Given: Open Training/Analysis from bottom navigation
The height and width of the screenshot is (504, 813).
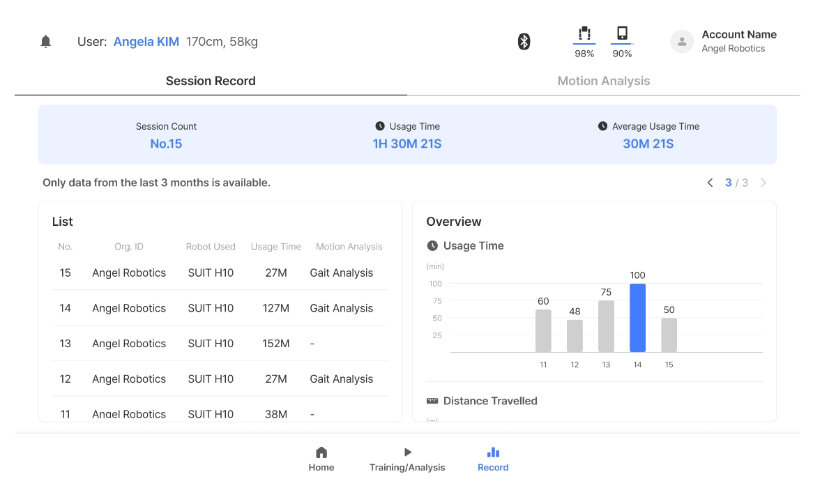Looking at the screenshot, I should click(x=407, y=459).
